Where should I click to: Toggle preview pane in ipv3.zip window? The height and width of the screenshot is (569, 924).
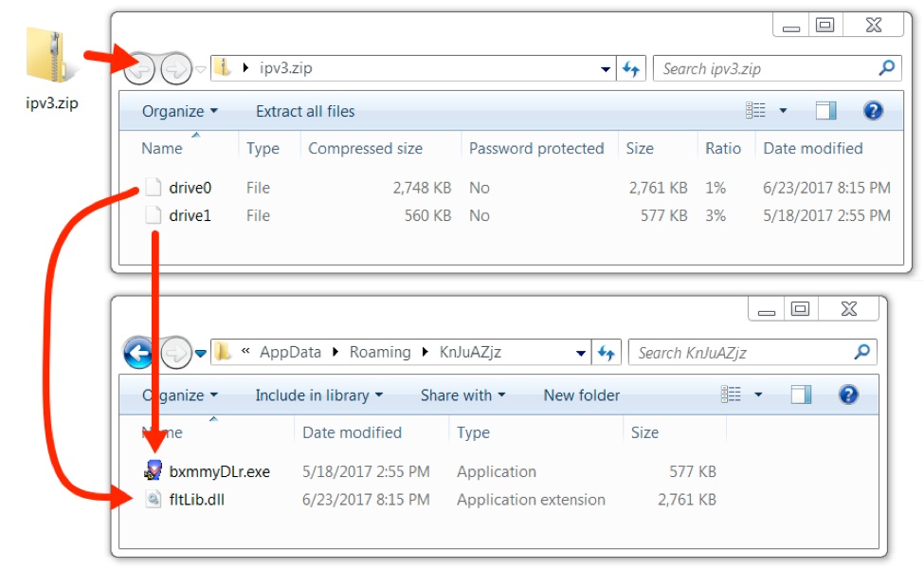[825, 110]
